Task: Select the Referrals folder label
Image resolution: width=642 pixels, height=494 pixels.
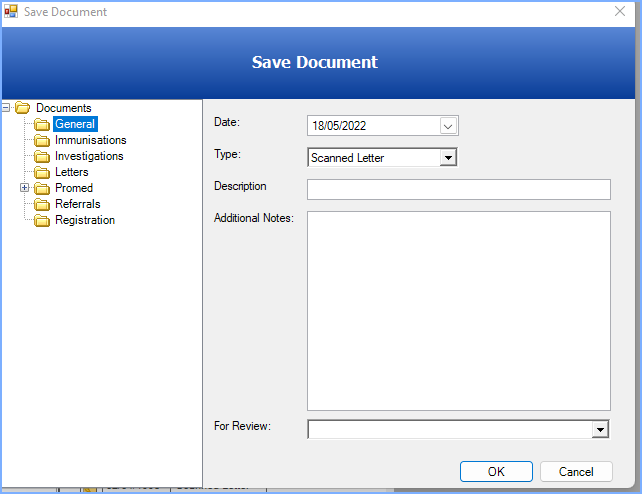Action: [78, 204]
